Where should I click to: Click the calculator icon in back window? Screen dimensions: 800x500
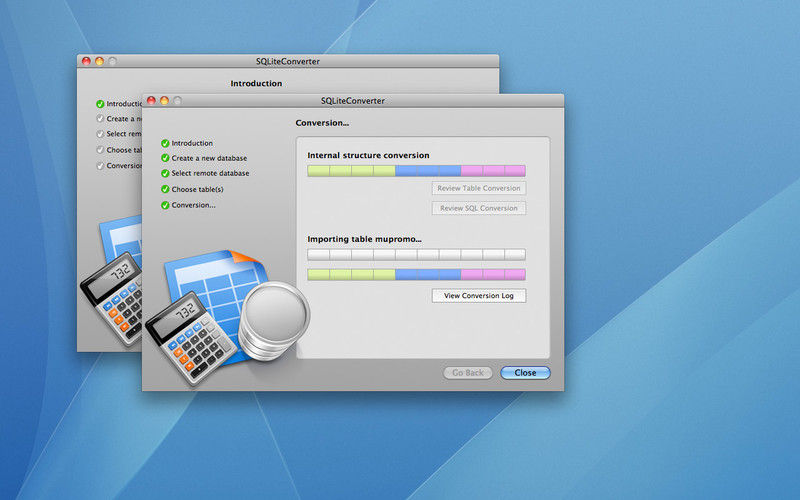point(112,299)
